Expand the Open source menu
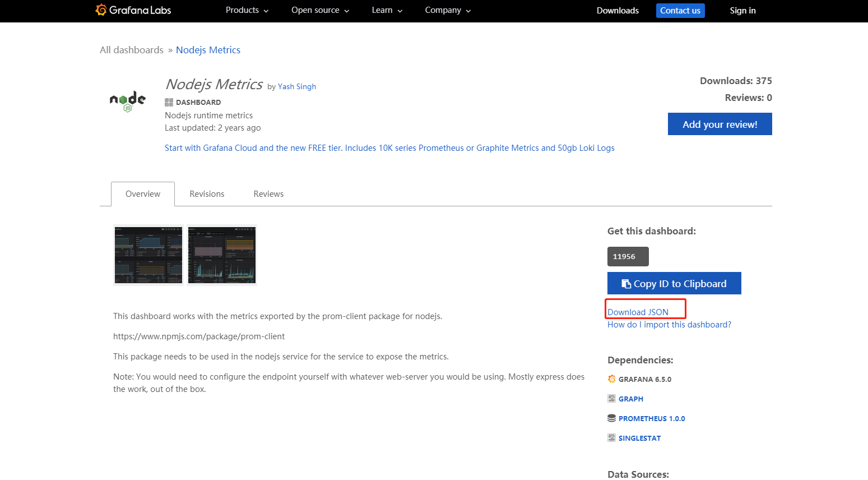Image resolution: width=868 pixels, height=480 pixels. click(x=321, y=10)
